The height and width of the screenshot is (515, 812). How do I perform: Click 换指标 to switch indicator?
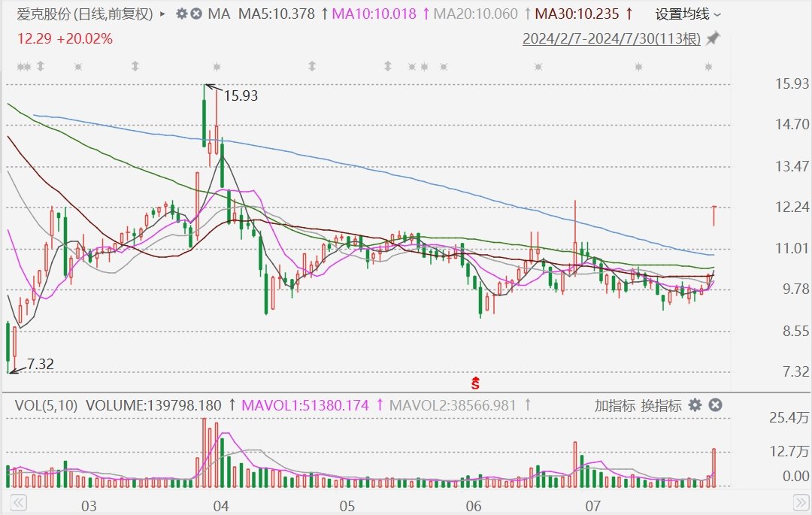[x=661, y=406]
